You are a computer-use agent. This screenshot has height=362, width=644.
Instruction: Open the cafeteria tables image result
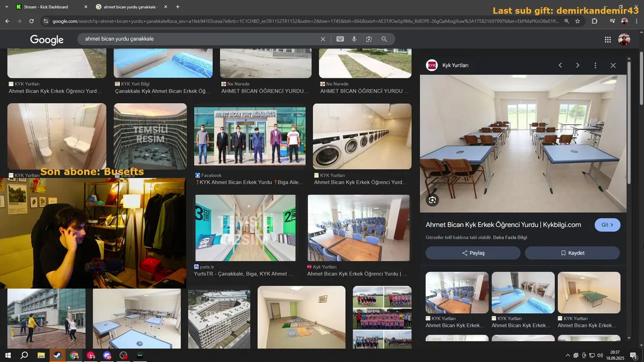(358, 228)
